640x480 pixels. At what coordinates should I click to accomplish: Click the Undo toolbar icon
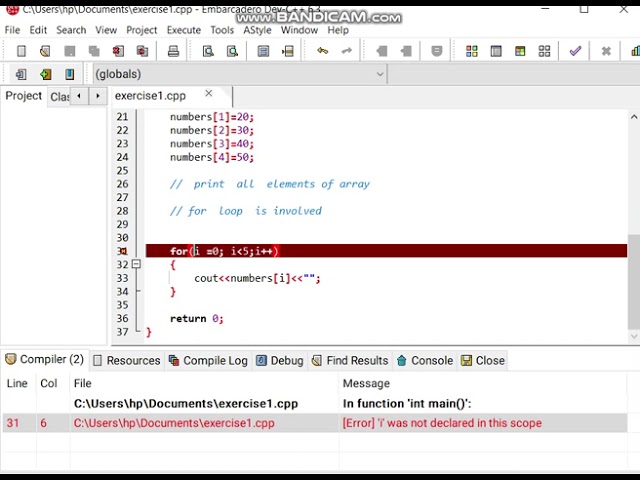322,51
